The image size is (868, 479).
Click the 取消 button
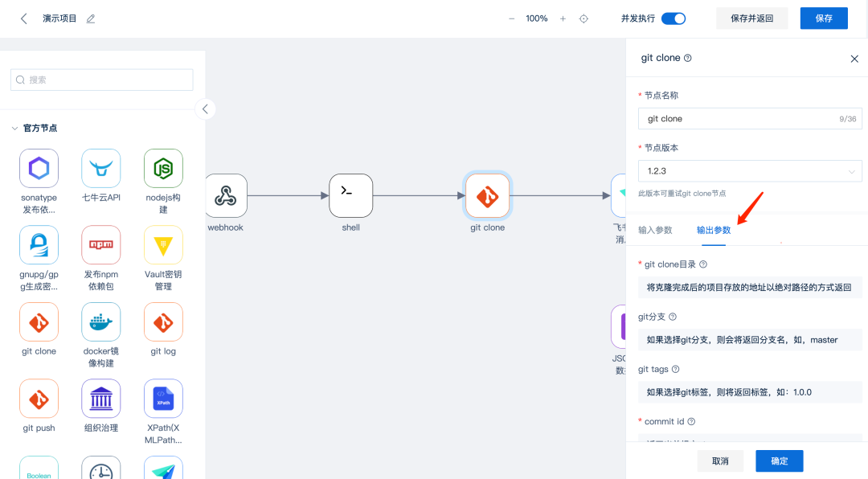pyautogui.click(x=720, y=461)
